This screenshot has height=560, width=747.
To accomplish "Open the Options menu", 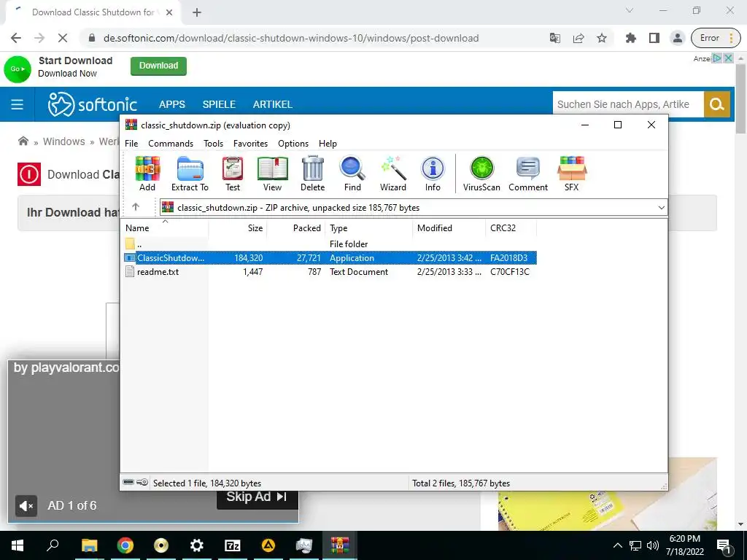I will click(293, 144).
